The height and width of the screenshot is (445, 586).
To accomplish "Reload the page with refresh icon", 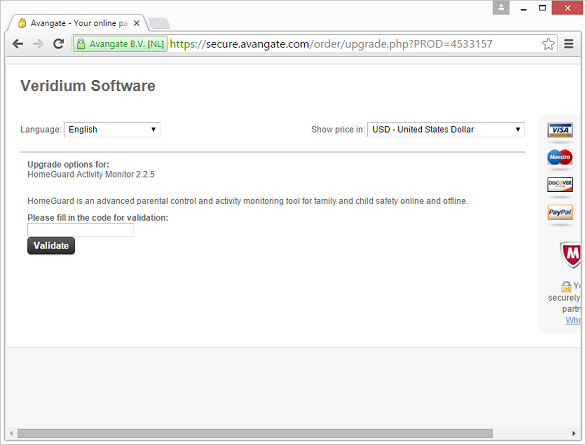I will [x=59, y=44].
